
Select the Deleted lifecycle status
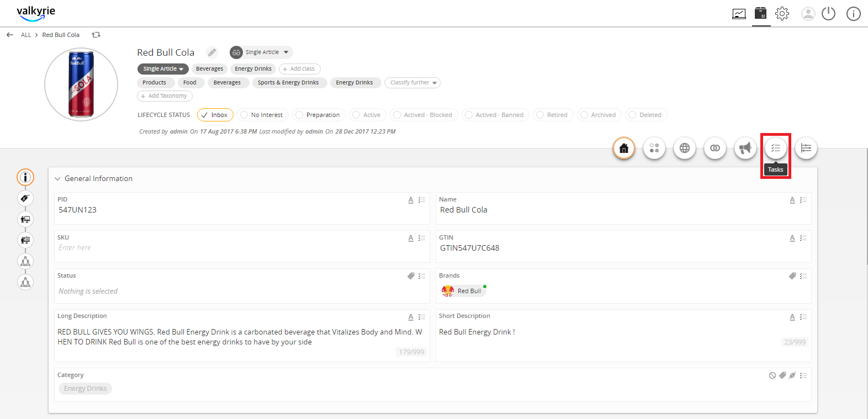646,115
